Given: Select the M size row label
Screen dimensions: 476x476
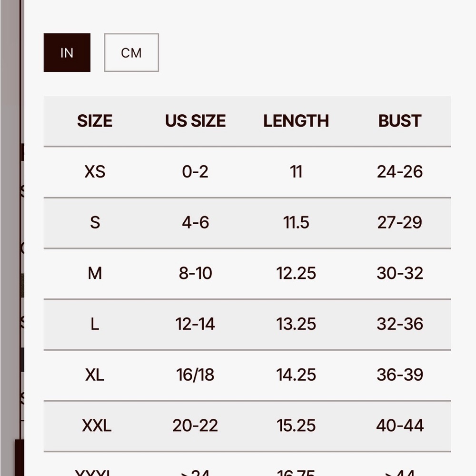Looking at the screenshot, I should [95, 273].
